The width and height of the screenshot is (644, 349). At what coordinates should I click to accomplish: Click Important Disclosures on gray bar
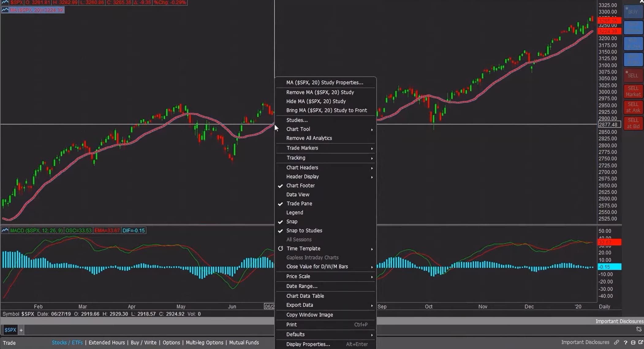coord(619,321)
